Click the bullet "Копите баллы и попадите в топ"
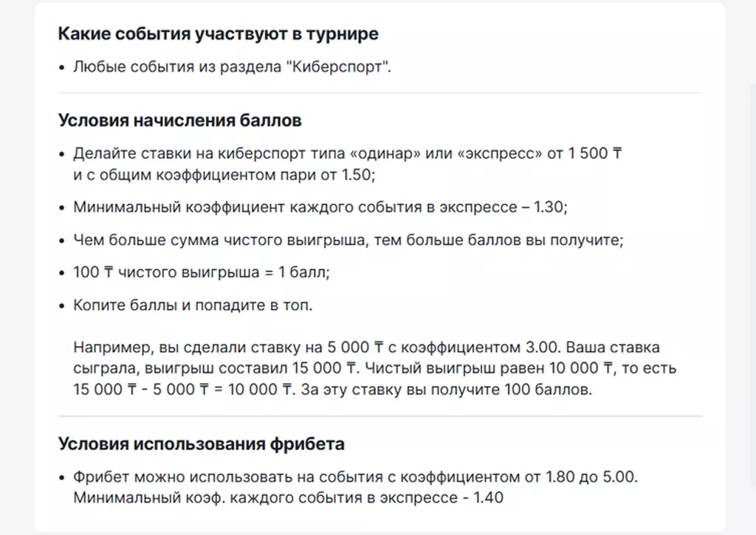This screenshot has width=756, height=535. [x=193, y=306]
